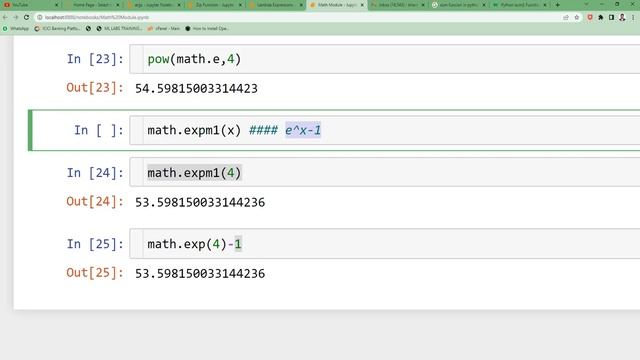Reload the notebook page
Screen dimensions: 640x360
27,18
